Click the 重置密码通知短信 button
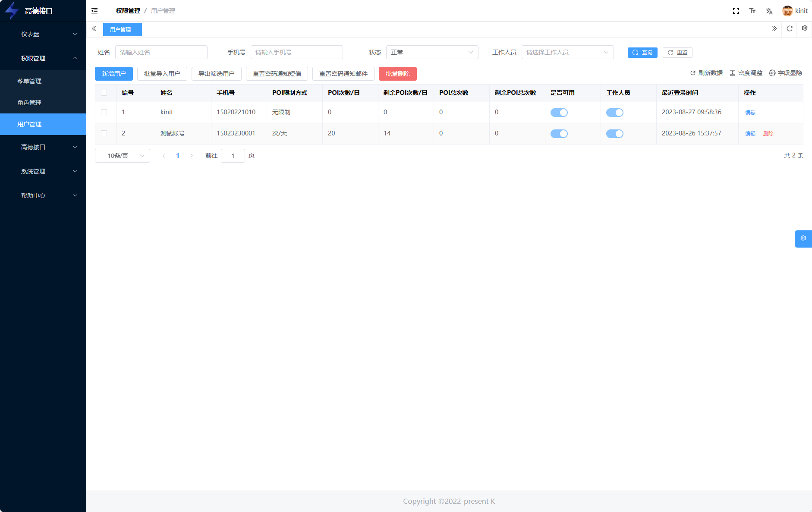 [277, 74]
